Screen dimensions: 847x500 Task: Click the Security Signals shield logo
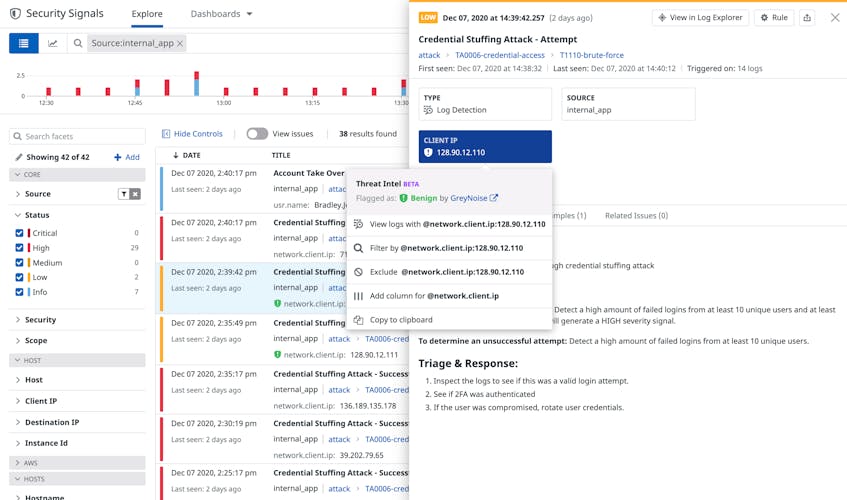(x=16, y=13)
